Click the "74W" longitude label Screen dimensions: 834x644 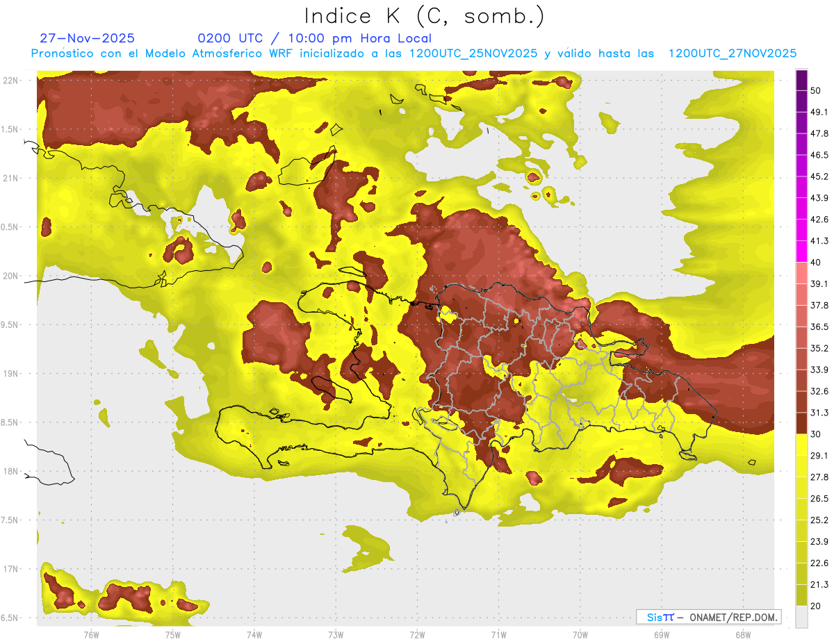[x=254, y=634]
